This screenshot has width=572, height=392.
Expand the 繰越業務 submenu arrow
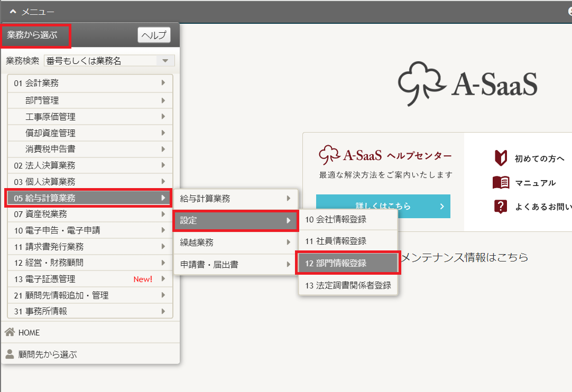point(288,242)
